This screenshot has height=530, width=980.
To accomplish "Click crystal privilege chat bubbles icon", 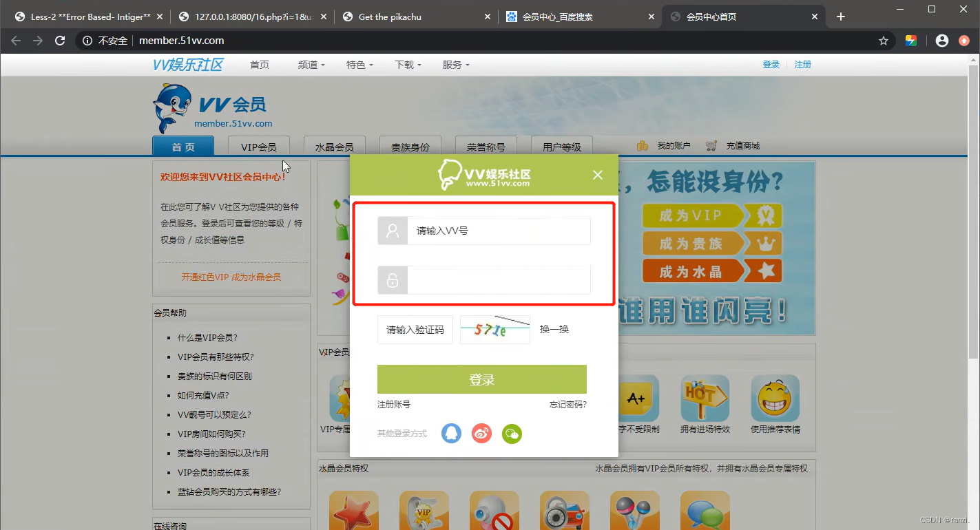I will coord(705,510).
